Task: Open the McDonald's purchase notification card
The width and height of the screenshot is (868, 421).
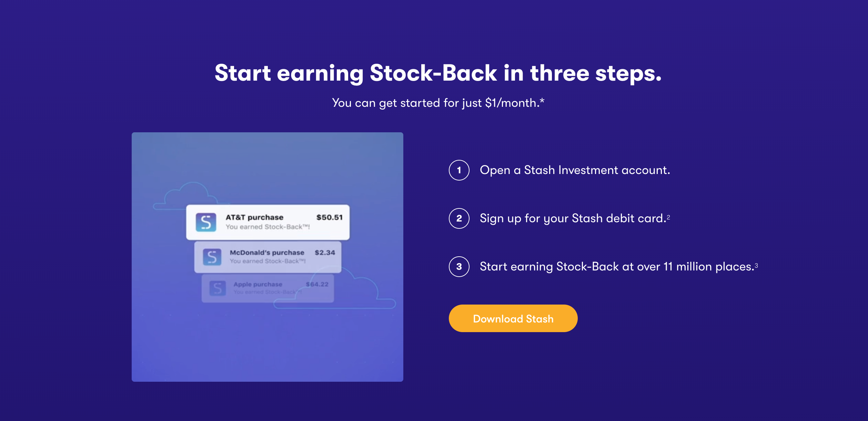Action: pos(268,257)
